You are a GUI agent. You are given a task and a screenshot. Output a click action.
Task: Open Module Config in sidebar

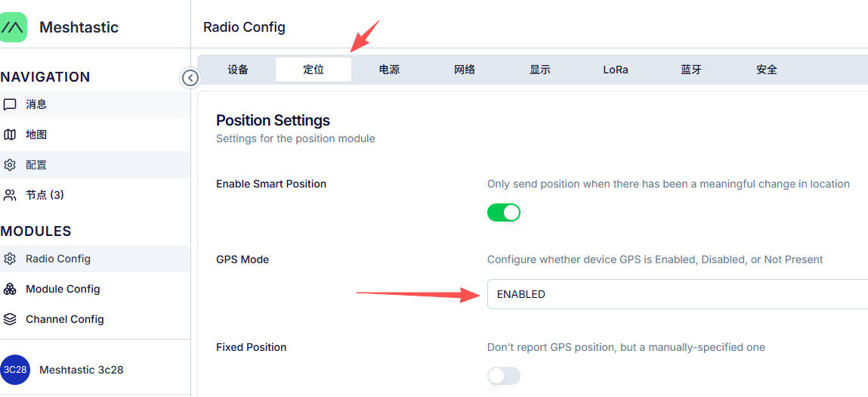63,289
